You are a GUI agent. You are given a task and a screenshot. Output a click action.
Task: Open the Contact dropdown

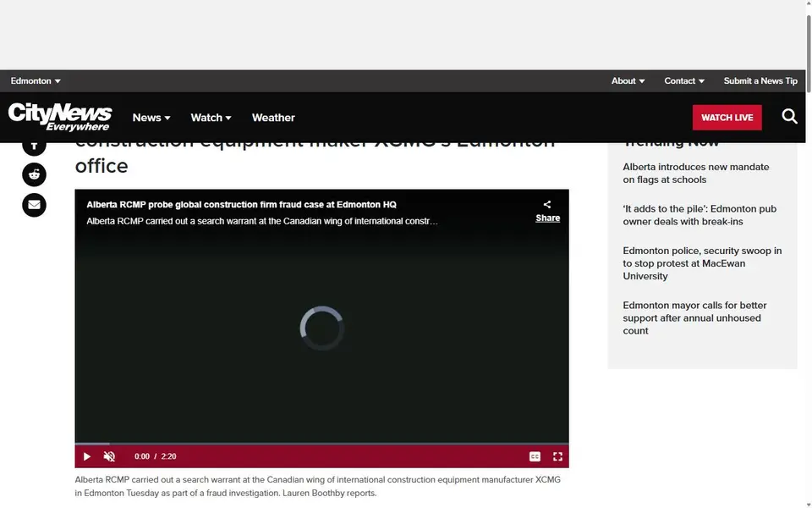coord(684,81)
